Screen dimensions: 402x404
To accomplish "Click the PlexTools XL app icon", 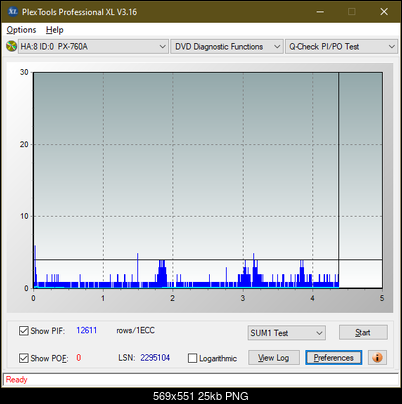I will pos(12,12).
